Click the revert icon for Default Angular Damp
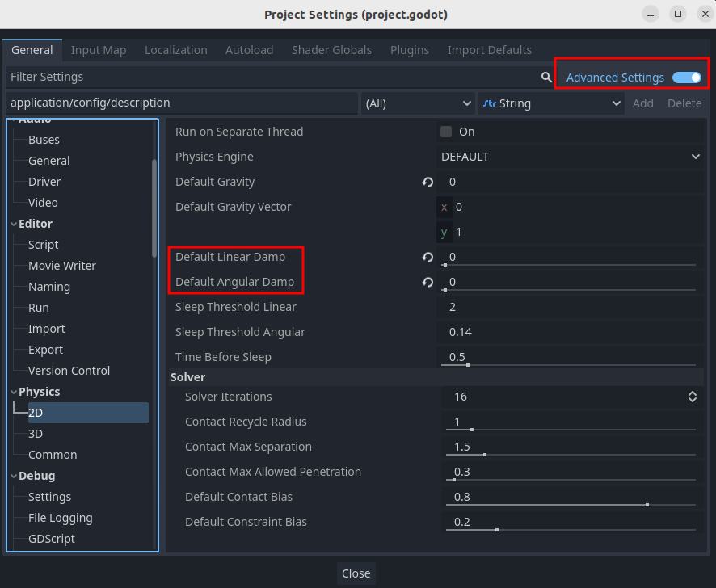Image resolution: width=716 pixels, height=588 pixels. coord(427,283)
